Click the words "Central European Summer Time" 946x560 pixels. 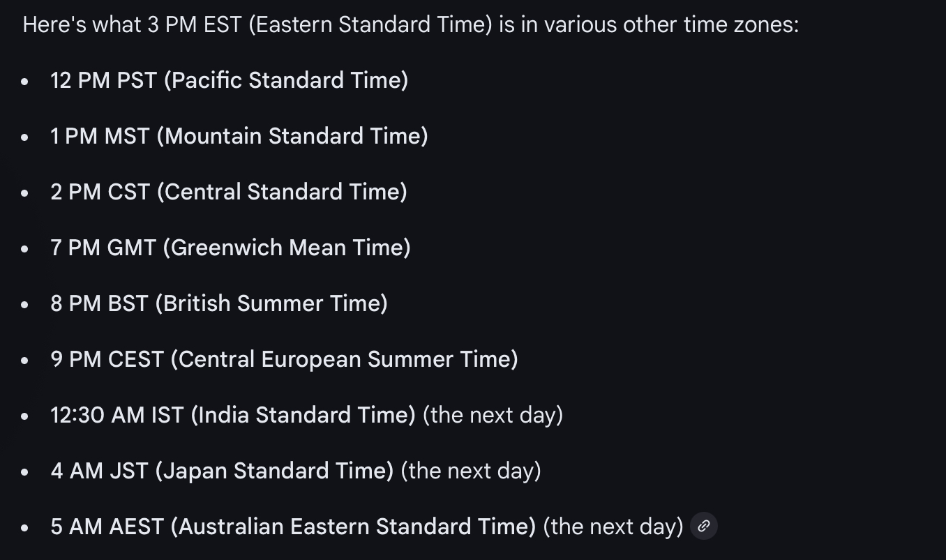344,359
